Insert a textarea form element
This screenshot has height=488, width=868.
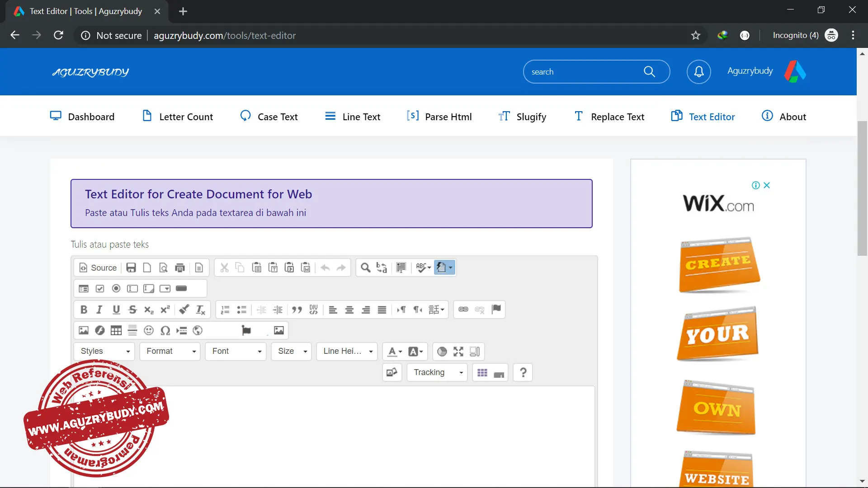(x=149, y=289)
